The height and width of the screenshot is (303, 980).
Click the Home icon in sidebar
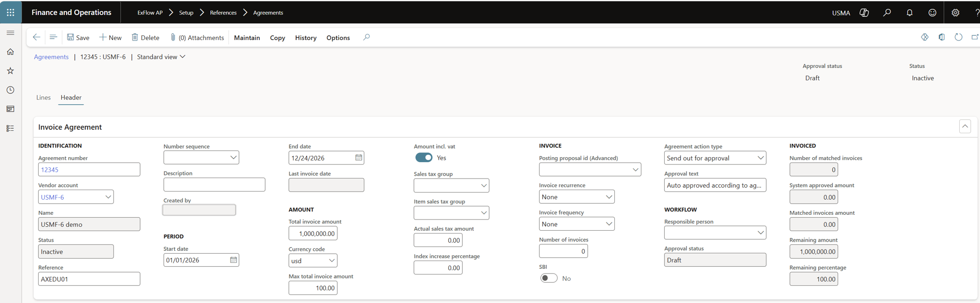pyautogui.click(x=11, y=52)
